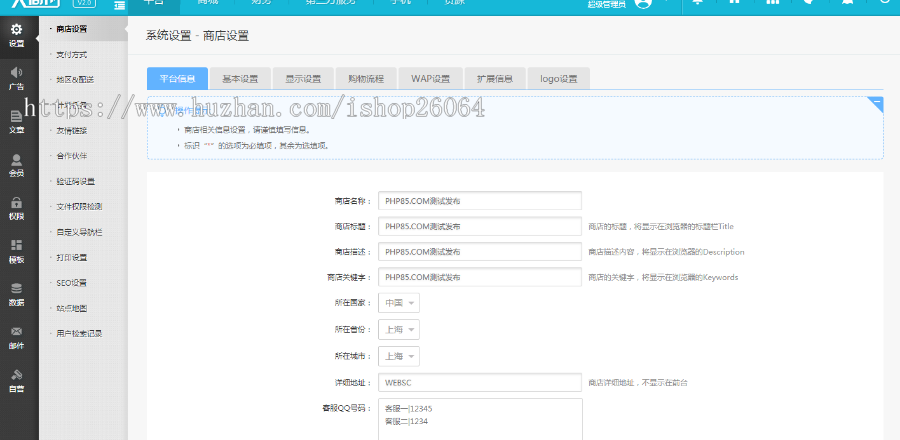The height and width of the screenshot is (440, 900).
Task: Click the 商店名称 field label
Action: 353,201
